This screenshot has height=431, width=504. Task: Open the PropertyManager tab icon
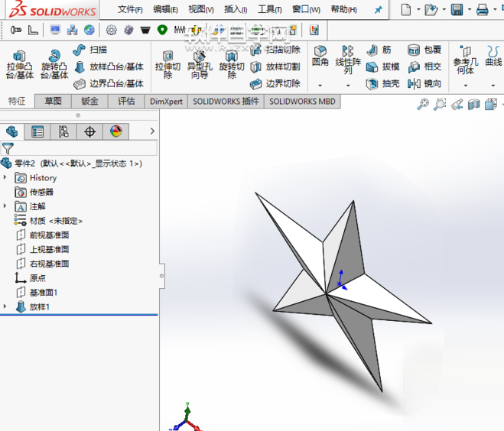pos(37,131)
